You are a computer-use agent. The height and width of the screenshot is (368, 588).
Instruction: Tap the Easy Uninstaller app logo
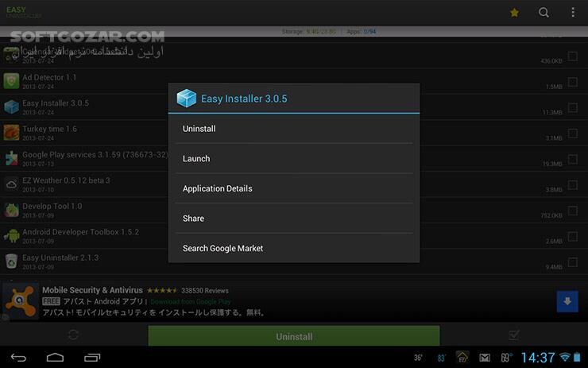coord(23,13)
